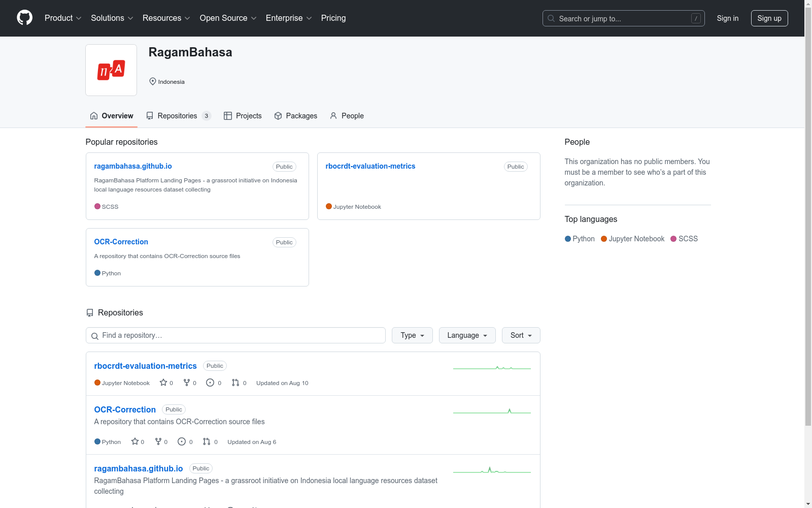Open the Language filter dropdown
812x508 pixels.
pyautogui.click(x=467, y=335)
